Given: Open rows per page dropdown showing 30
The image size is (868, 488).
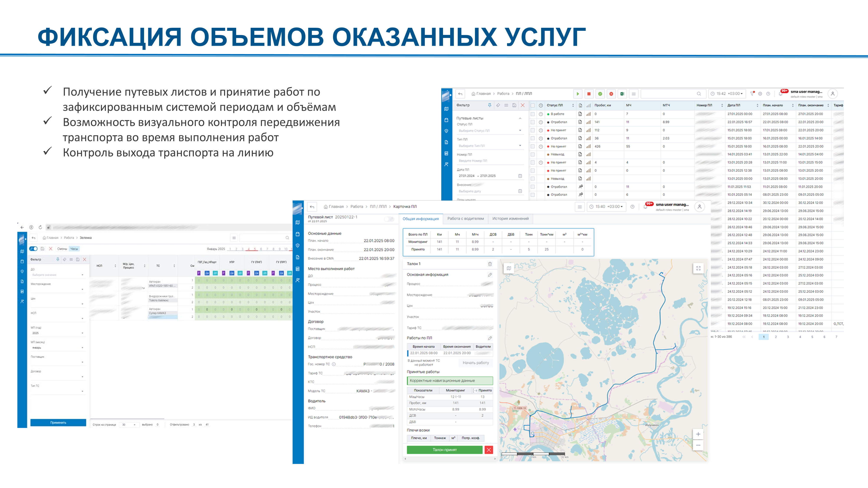Looking at the screenshot, I should (129, 425).
